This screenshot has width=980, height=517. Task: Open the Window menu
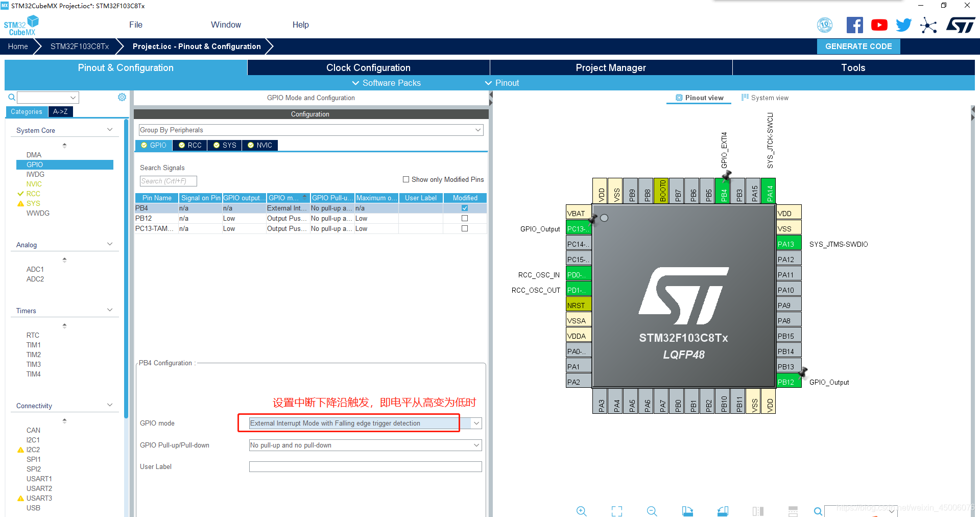[x=226, y=25]
